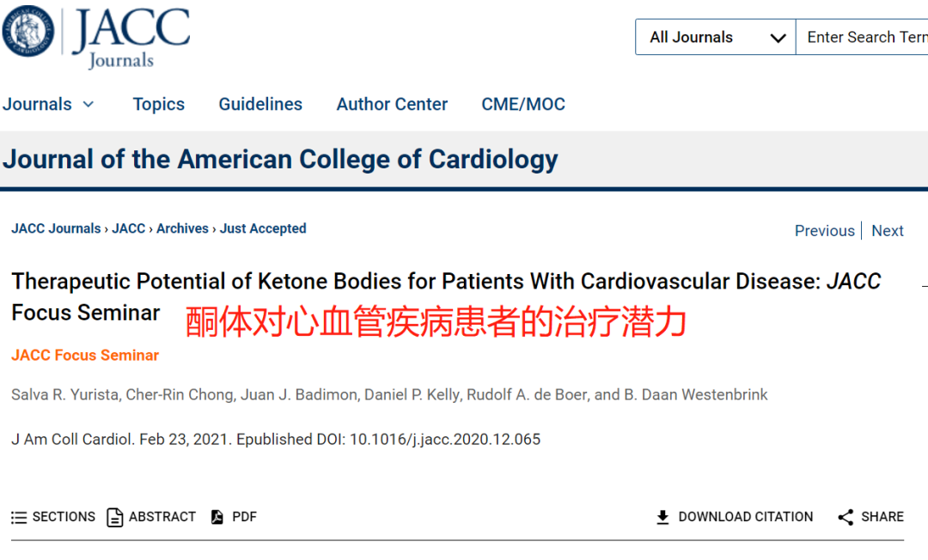The height and width of the screenshot is (560, 928).
Task: Click the American College of Cardiology seal
Action: pos(27,31)
